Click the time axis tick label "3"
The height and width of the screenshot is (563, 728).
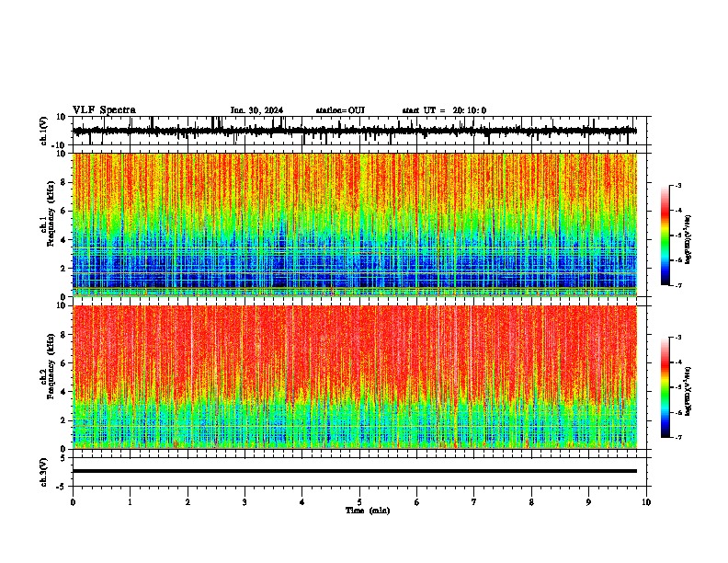pos(245,502)
